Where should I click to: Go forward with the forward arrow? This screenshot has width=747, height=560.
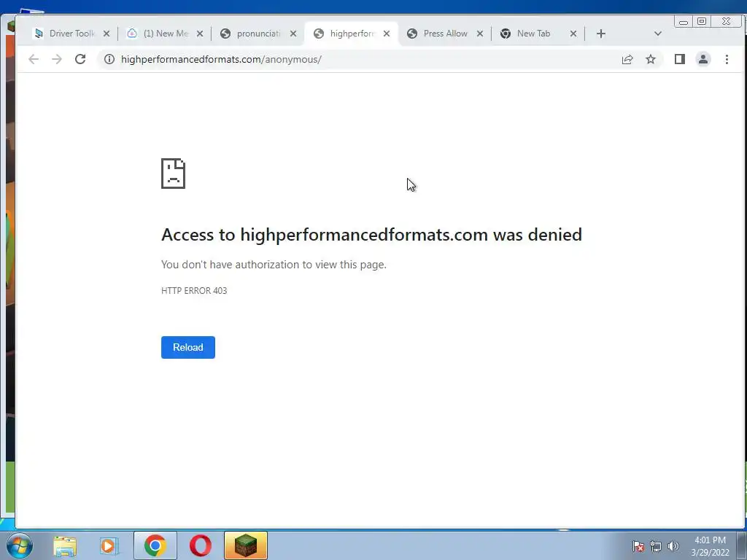click(57, 59)
